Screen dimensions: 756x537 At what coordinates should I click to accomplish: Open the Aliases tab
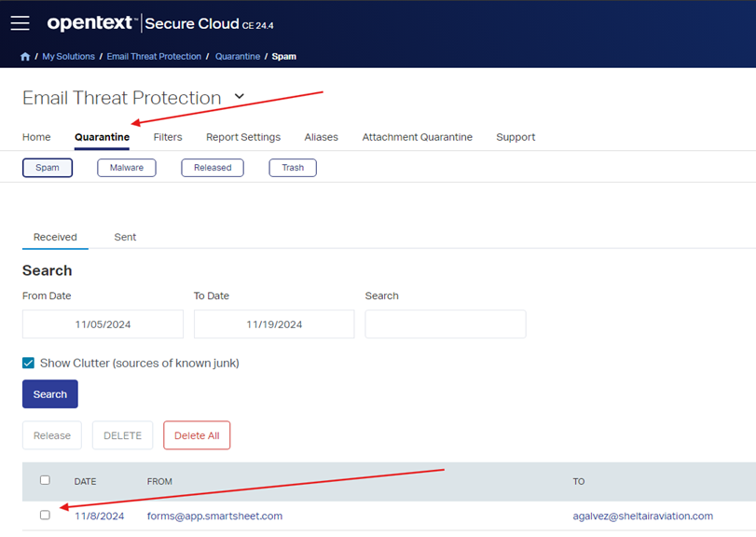pyautogui.click(x=321, y=137)
